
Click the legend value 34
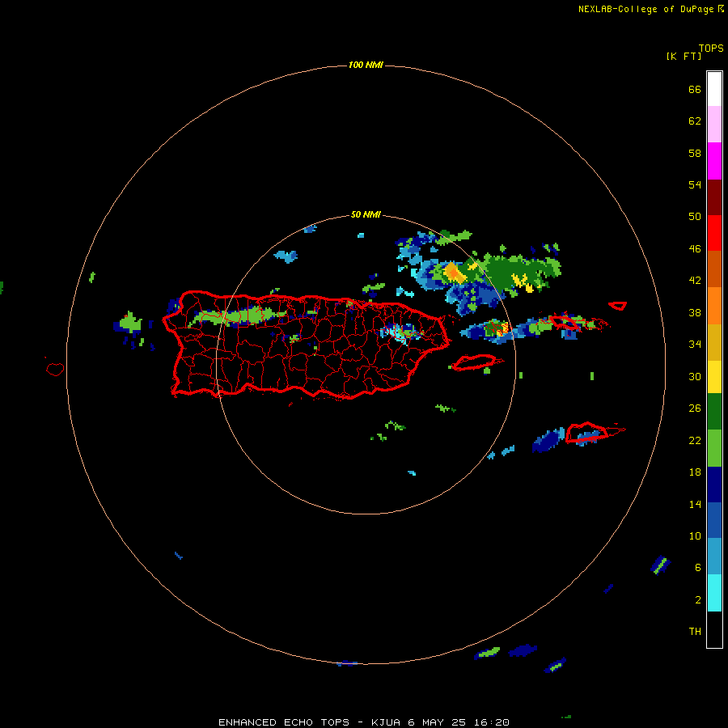click(x=695, y=345)
